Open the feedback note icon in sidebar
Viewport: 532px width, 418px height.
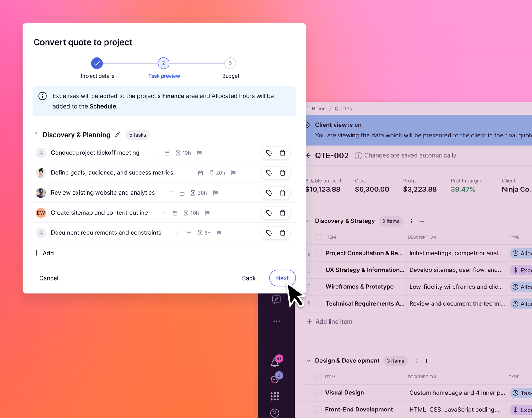tap(276, 299)
